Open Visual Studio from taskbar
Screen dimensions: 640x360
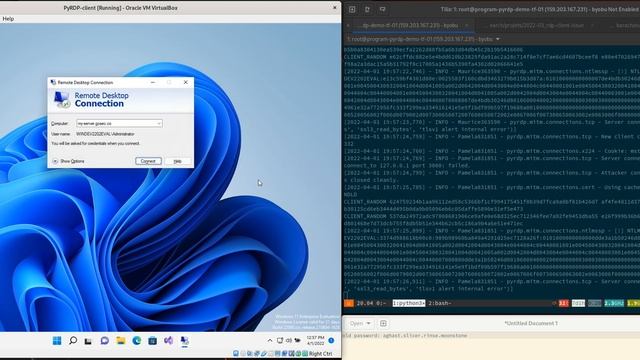tap(168, 340)
